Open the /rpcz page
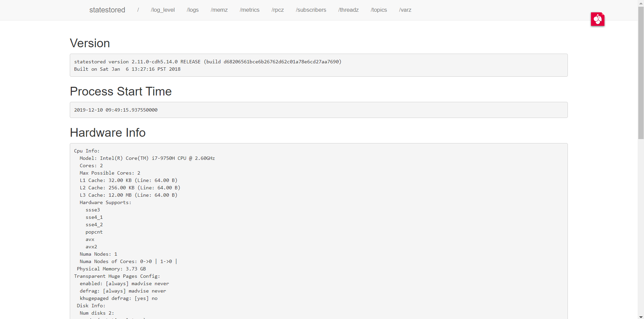This screenshot has width=644, height=319. pyautogui.click(x=278, y=10)
